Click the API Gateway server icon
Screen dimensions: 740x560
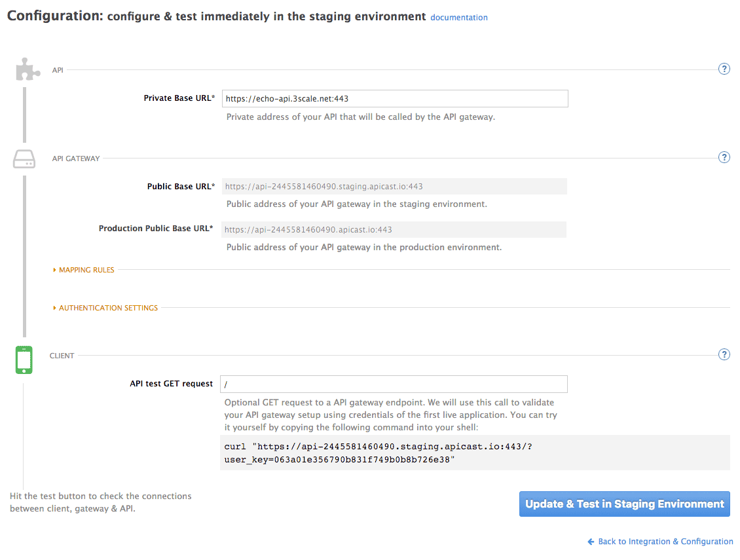click(x=24, y=159)
